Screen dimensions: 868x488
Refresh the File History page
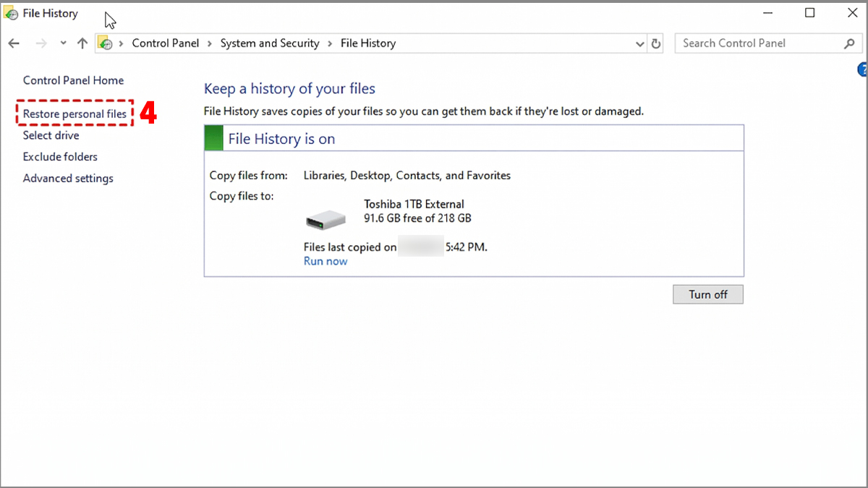point(655,43)
